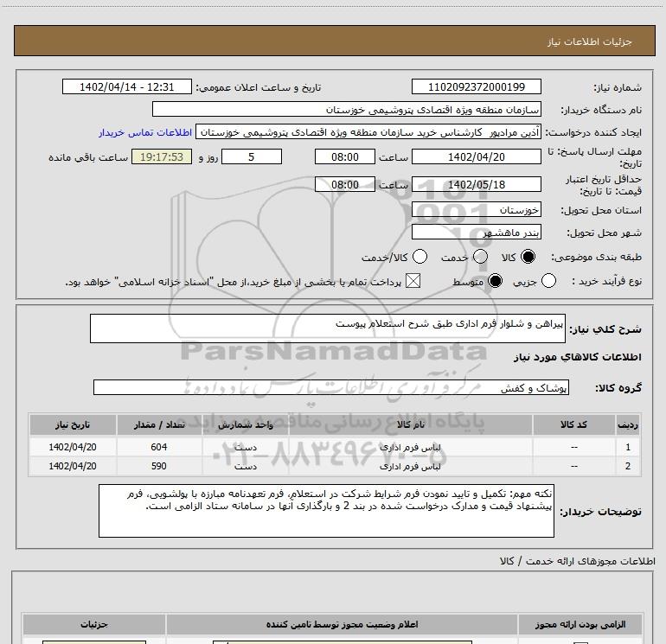Click the goods group field پوشاک و کفش
This screenshot has height=644, width=666.
[x=331, y=387]
